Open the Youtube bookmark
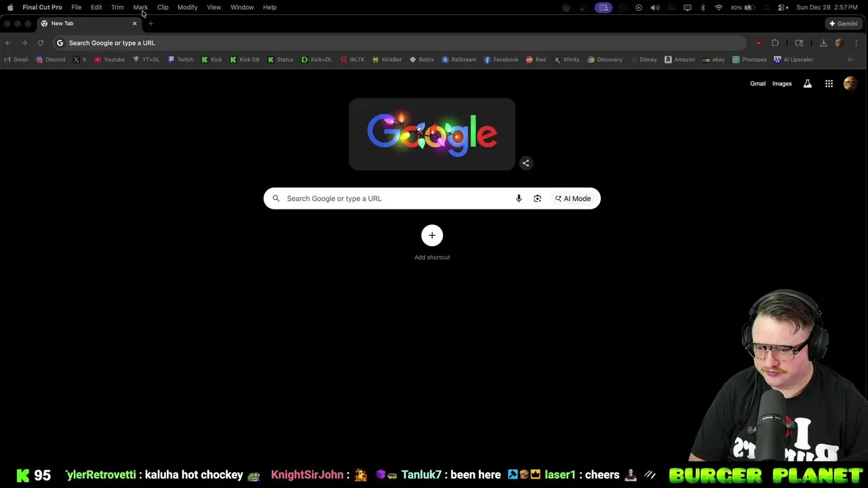Viewport: 868px width, 488px height. coord(109,60)
